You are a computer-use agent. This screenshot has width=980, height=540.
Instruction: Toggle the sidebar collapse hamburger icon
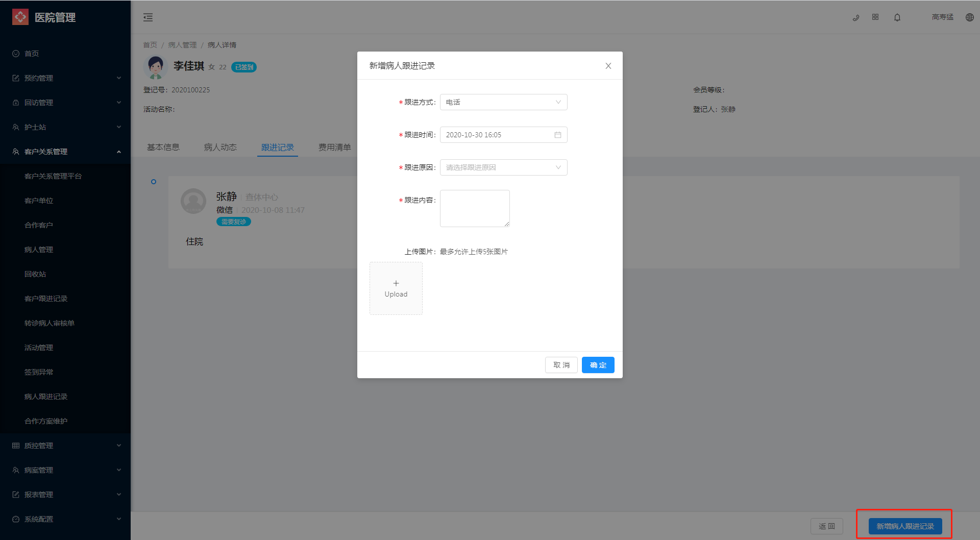point(148,17)
